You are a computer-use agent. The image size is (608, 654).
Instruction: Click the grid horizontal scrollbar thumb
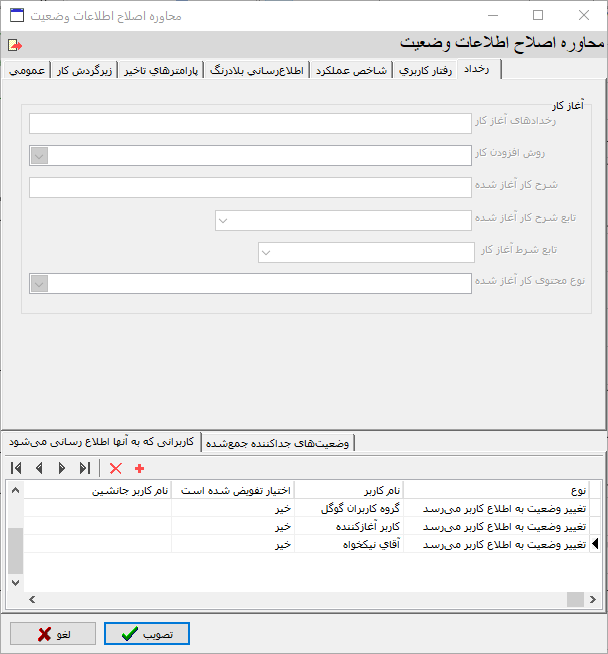click(x=575, y=598)
